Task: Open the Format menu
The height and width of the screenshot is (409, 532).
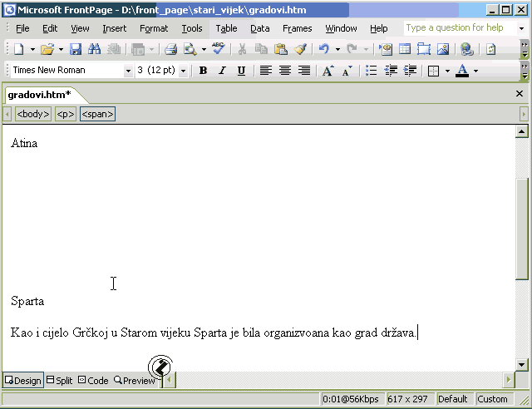Action: tap(154, 28)
